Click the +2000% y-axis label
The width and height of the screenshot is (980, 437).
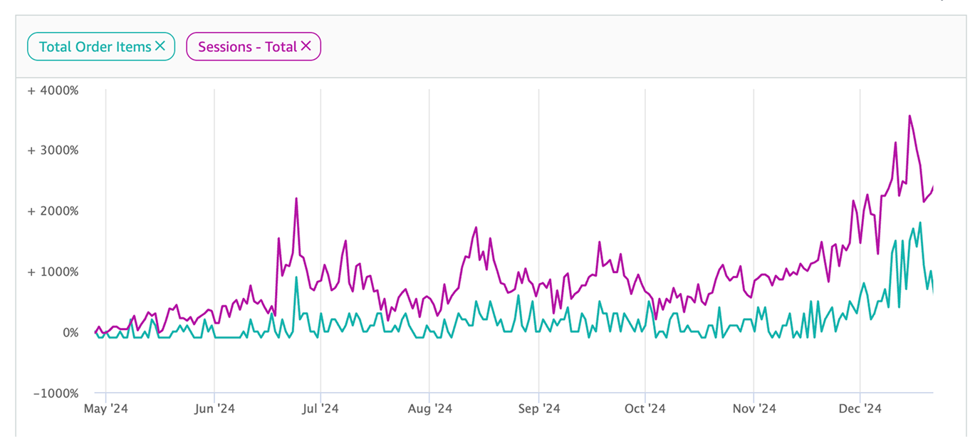coord(53,211)
